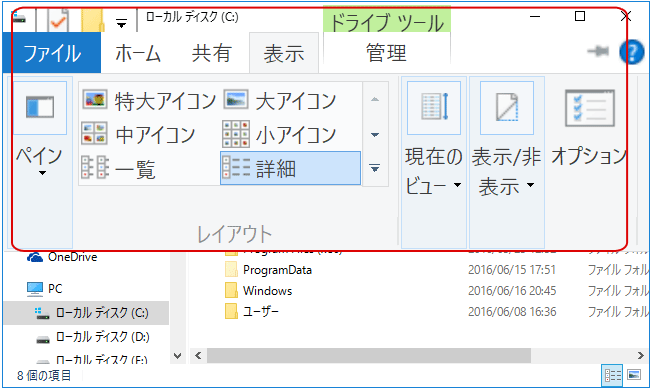
Task: Click the ユーザー folder icon
Action: click(x=231, y=311)
